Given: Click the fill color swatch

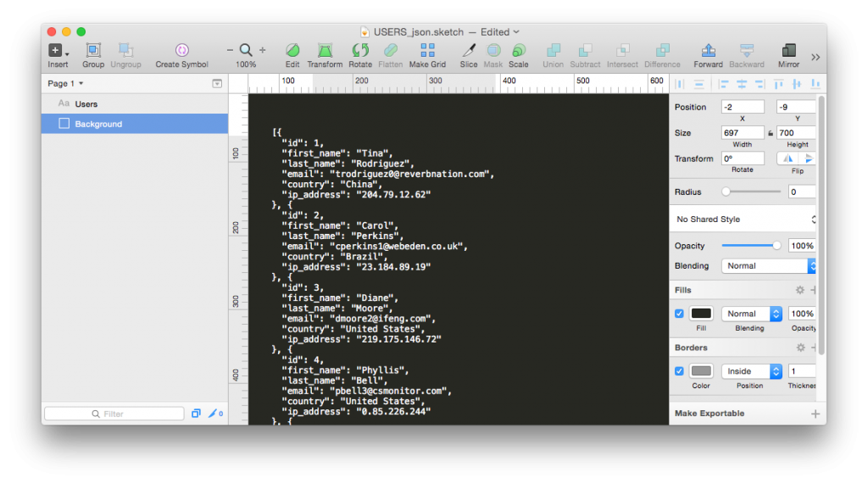Looking at the screenshot, I should [701, 314].
